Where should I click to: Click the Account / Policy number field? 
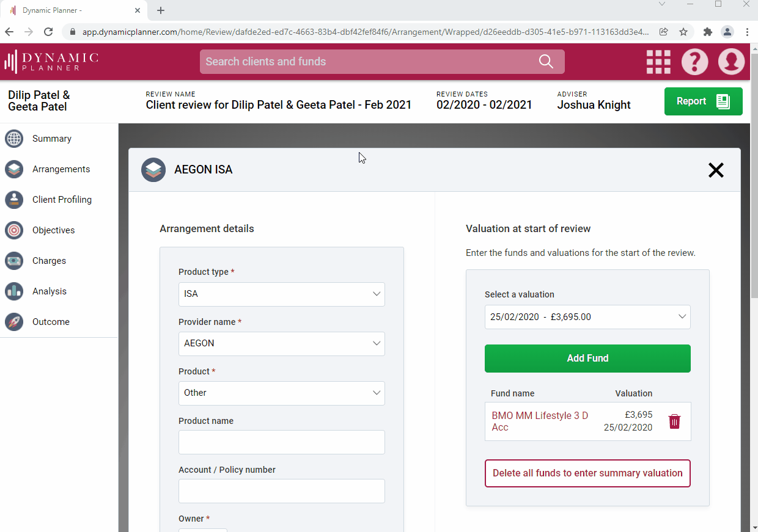282,491
